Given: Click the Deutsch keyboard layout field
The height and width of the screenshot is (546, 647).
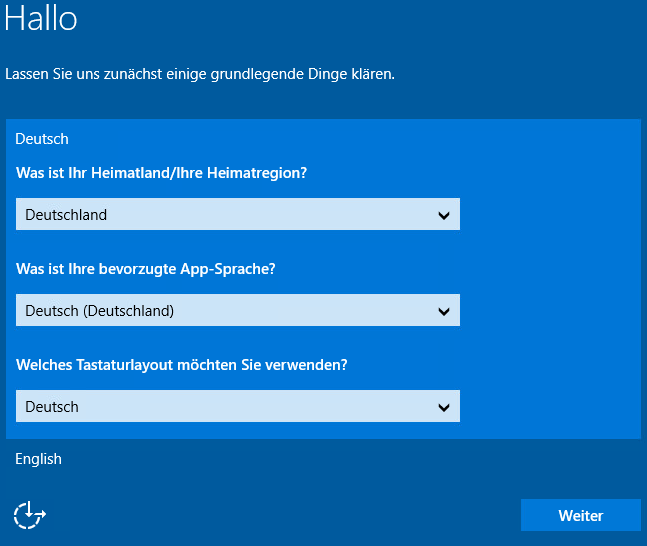Looking at the screenshot, I should [x=52, y=407].
